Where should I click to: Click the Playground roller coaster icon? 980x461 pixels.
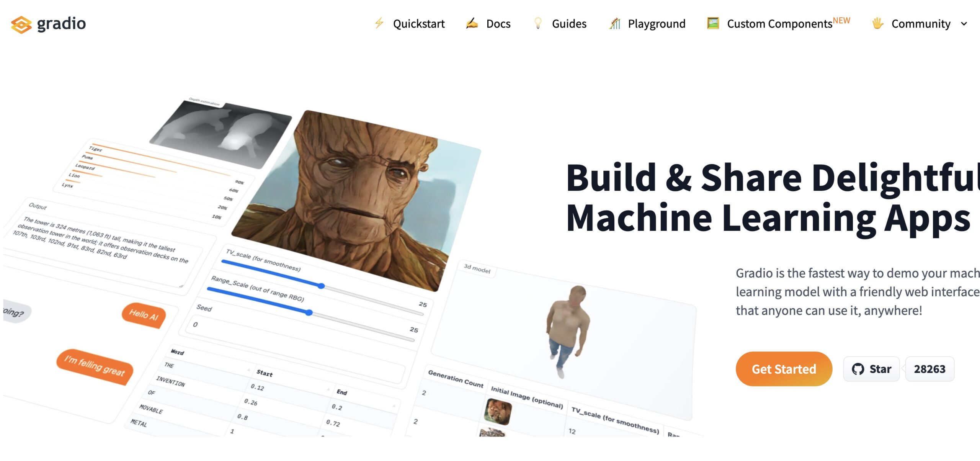pyautogui.click(x=615, y=23)
